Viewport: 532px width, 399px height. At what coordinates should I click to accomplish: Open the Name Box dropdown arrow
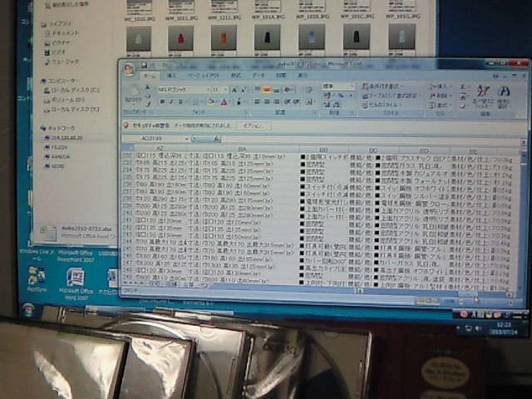point(186,139)
